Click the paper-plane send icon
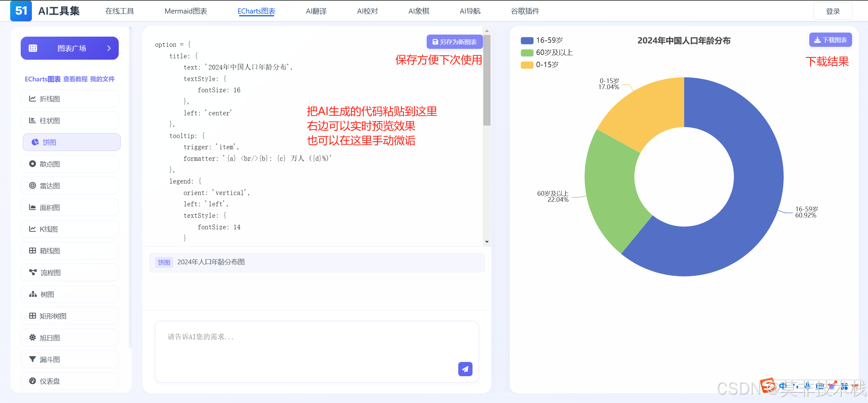Screen dimensions: 868x403 pos(465,369)
